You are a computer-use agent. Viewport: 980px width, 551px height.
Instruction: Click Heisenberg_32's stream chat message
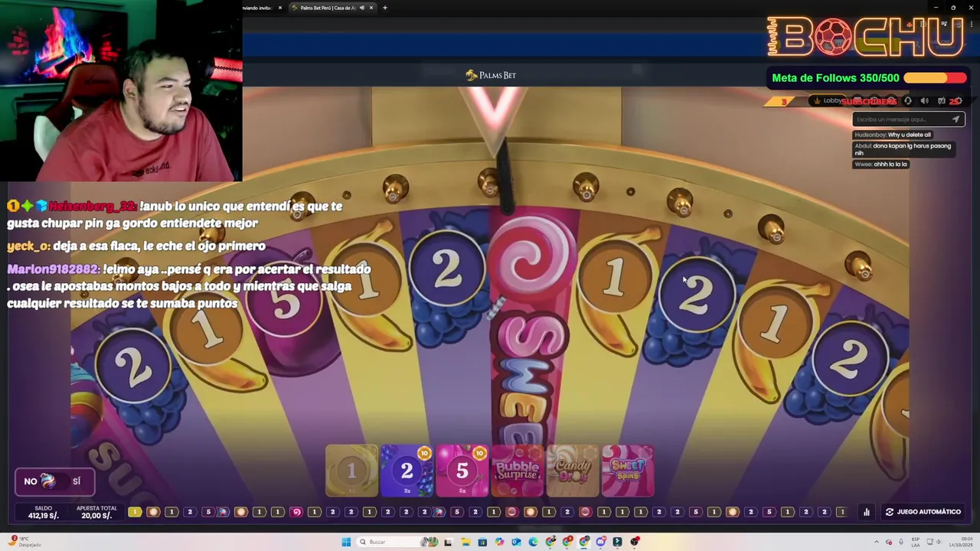(175, 214)
